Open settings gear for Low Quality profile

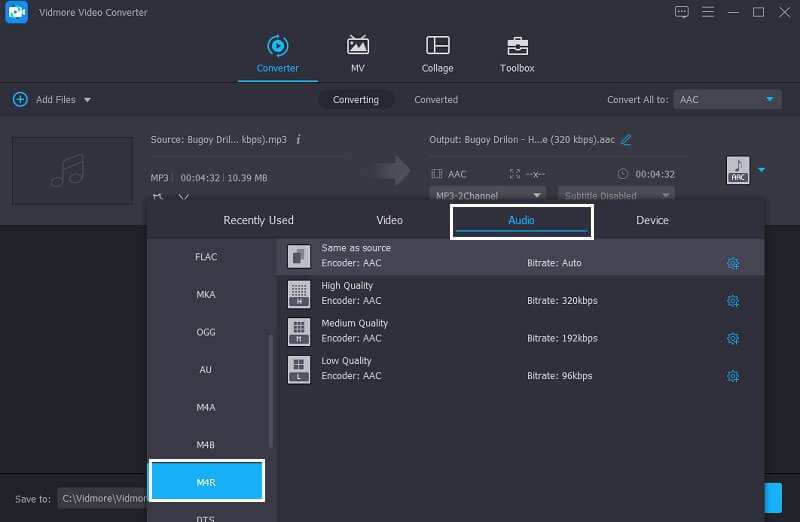click(x=733, y=376)
